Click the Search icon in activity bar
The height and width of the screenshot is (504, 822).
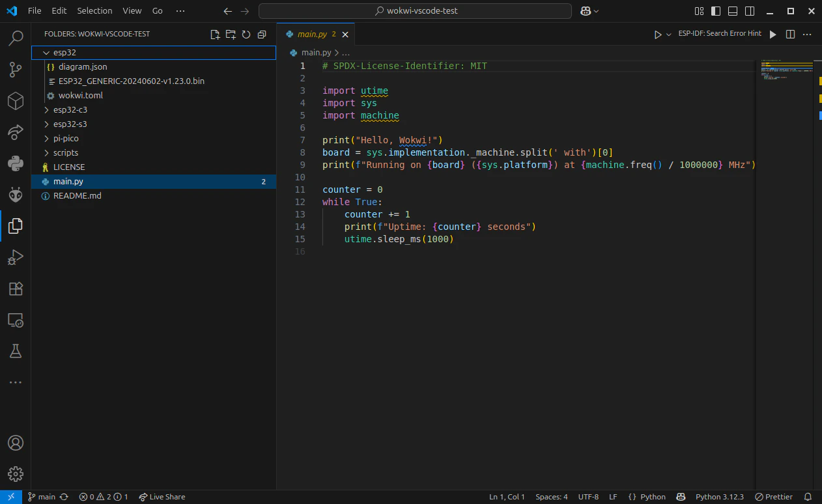tap(16, 38)
